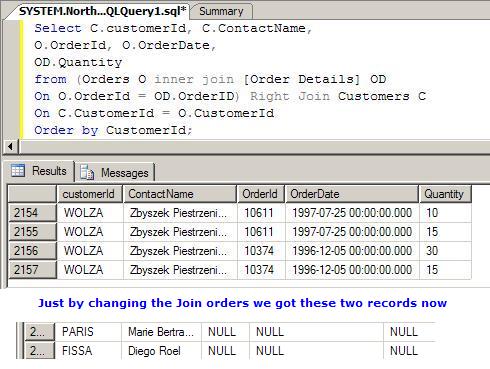Select row header 2156
490x369 pixels.
click(32, 251)
